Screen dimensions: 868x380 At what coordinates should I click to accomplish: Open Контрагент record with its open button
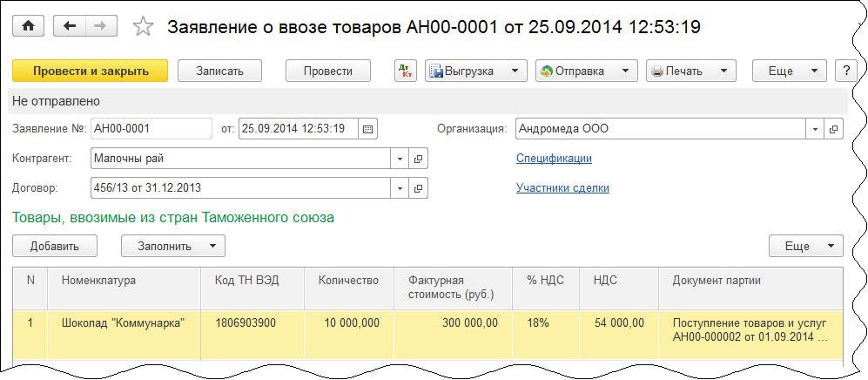418,159
